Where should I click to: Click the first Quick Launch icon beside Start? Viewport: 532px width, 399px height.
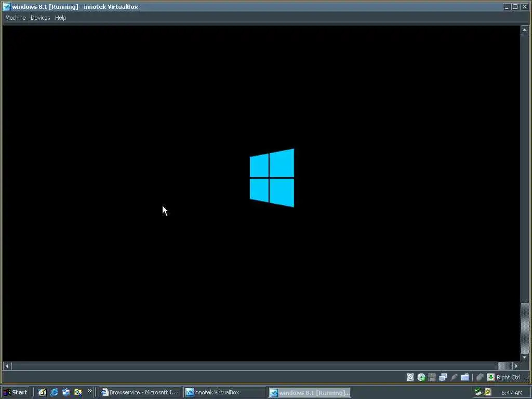[x=42, y=393]
